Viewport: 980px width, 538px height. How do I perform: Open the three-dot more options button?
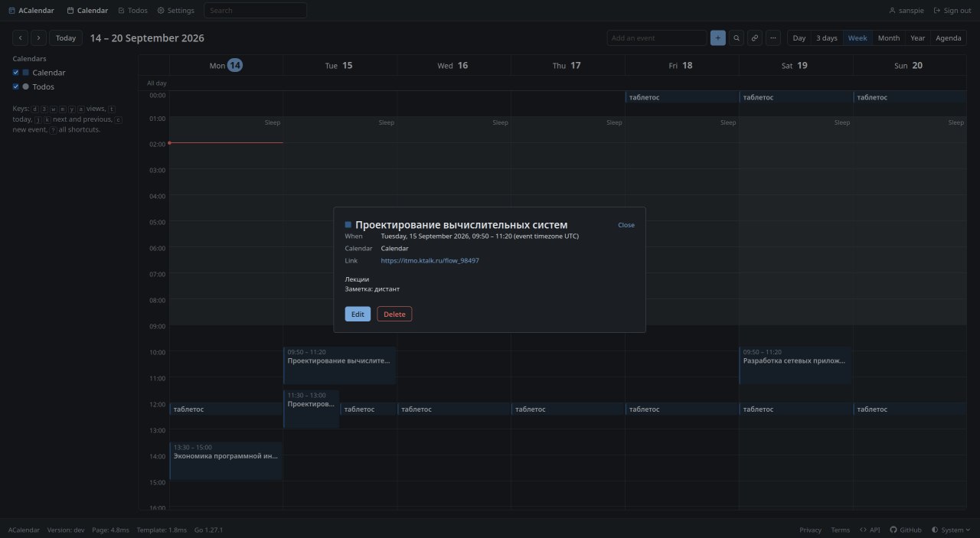pos(773,38)
